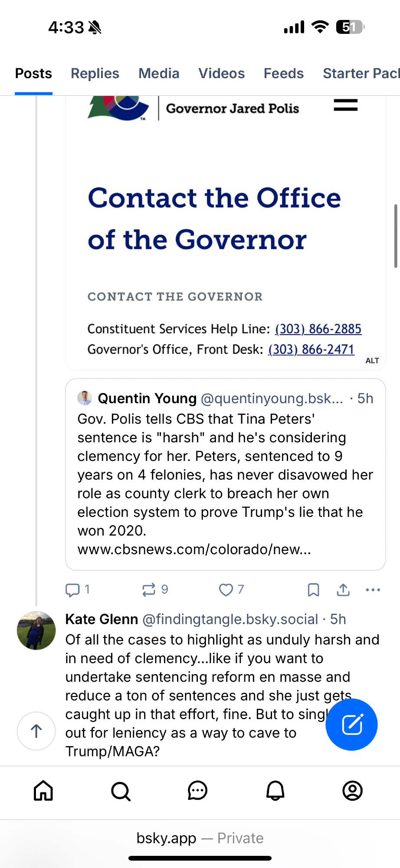Viewport: 400px width, 868px height.
Task: Open Kate Glenn's profile name
Action: (x=102, y=619)
